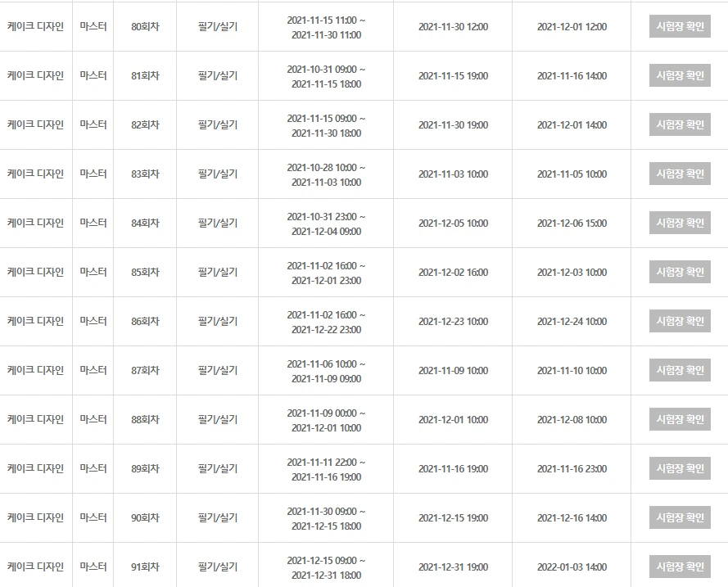Click 시험장 확인 button for 85회차

[680, 273]
